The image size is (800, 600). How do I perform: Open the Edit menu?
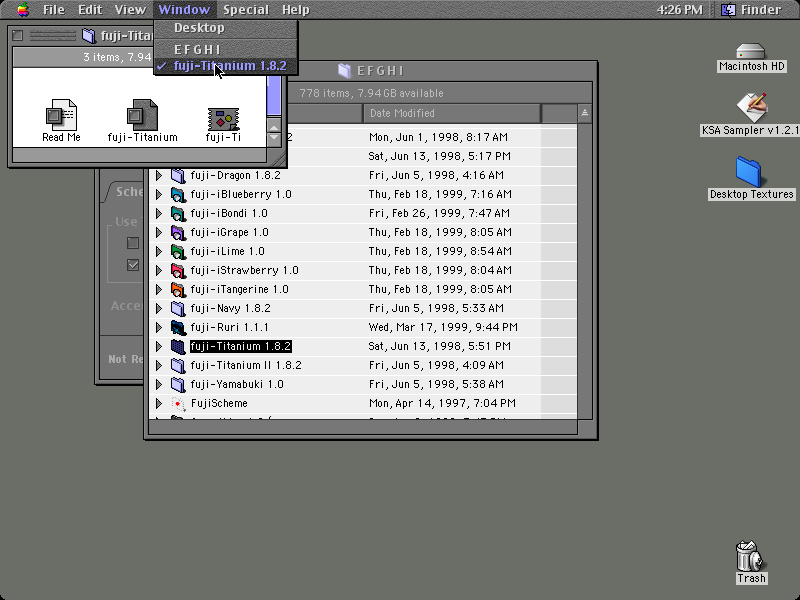coord(90,10)
